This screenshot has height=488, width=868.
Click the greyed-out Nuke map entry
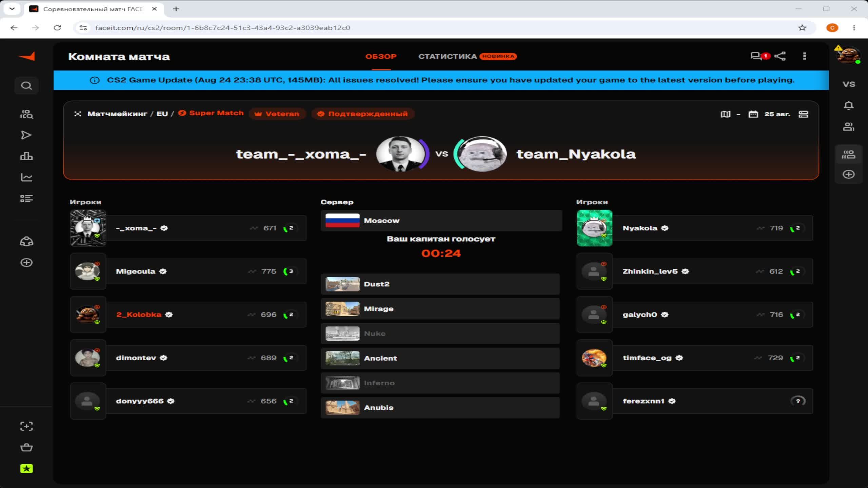440,334
